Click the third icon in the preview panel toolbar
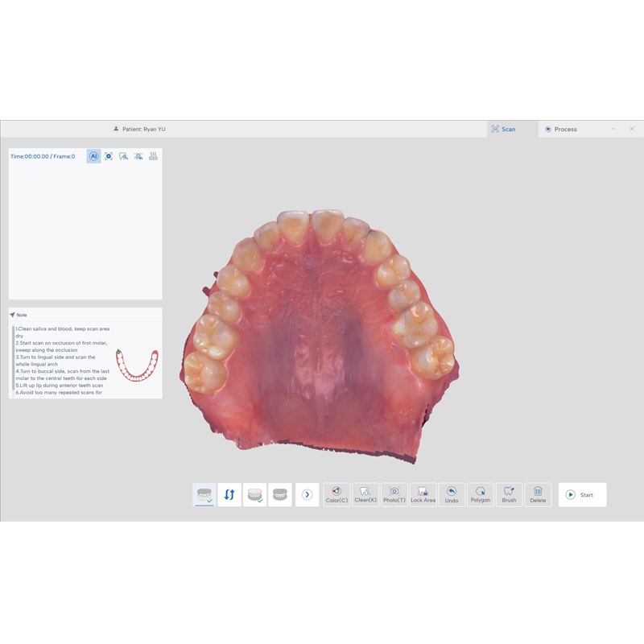The height and width of the screenshot is (644, 644). pos(123,156)
